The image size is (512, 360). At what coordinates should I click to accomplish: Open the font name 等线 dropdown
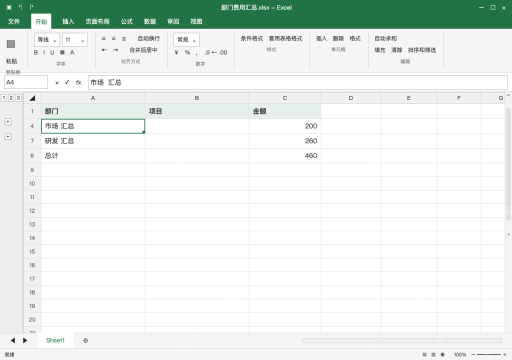coord(47,40)
